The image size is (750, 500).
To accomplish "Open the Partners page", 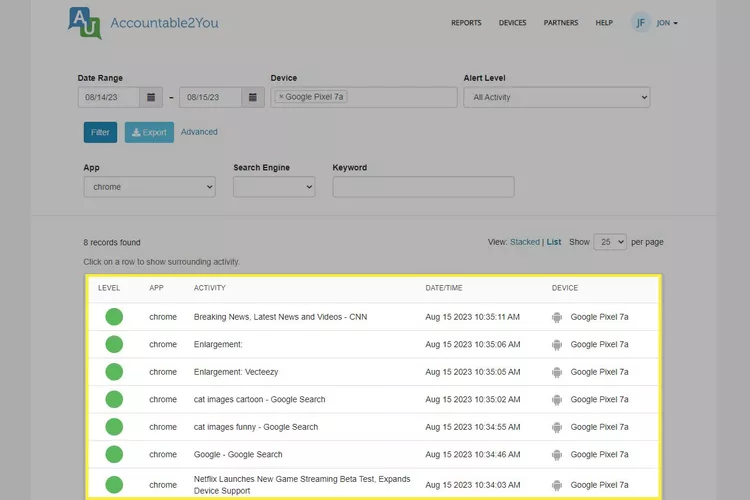I will click(x=561, y=22).
